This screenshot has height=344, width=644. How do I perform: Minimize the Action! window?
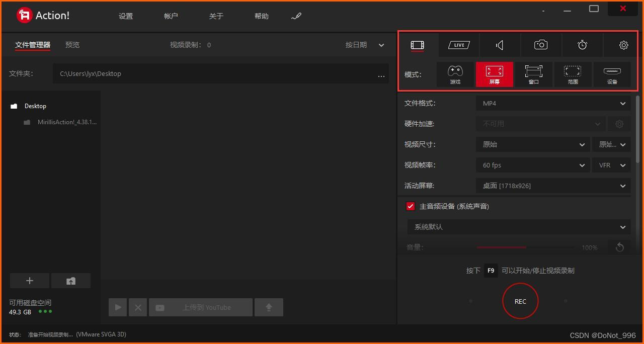(567, 10)
